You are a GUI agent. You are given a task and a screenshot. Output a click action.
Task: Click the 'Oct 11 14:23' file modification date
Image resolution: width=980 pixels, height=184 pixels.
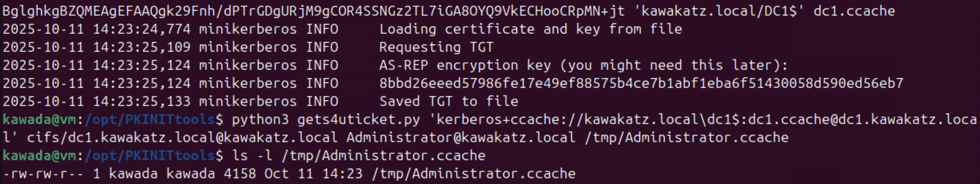[x=313, y=174]
